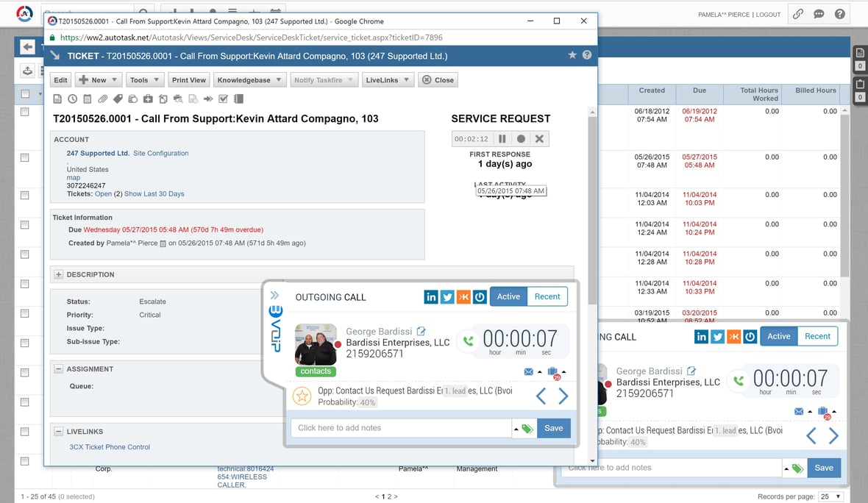Click the chain link icon in Autotask header
This screenshot has width=868, height=503.
[797, 15]
